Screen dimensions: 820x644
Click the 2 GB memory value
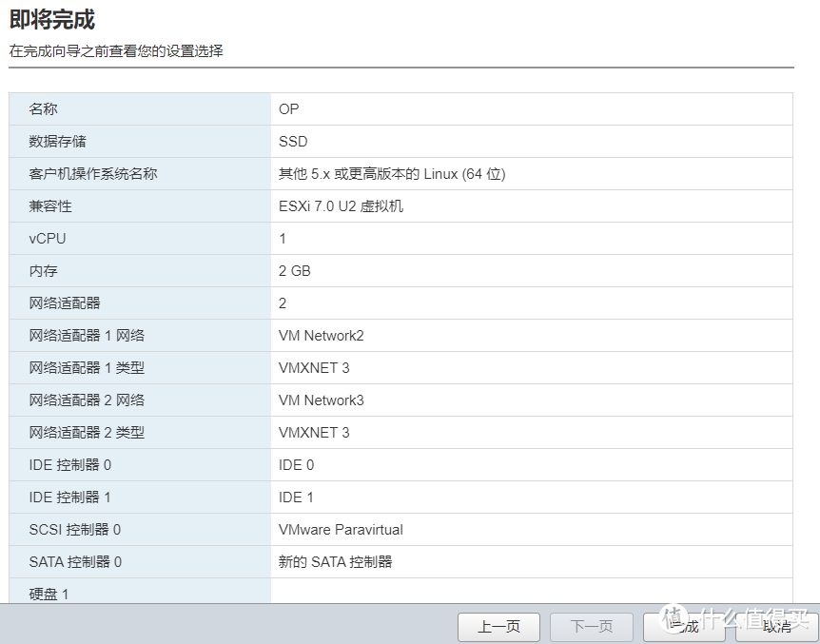tap(295, 271)
